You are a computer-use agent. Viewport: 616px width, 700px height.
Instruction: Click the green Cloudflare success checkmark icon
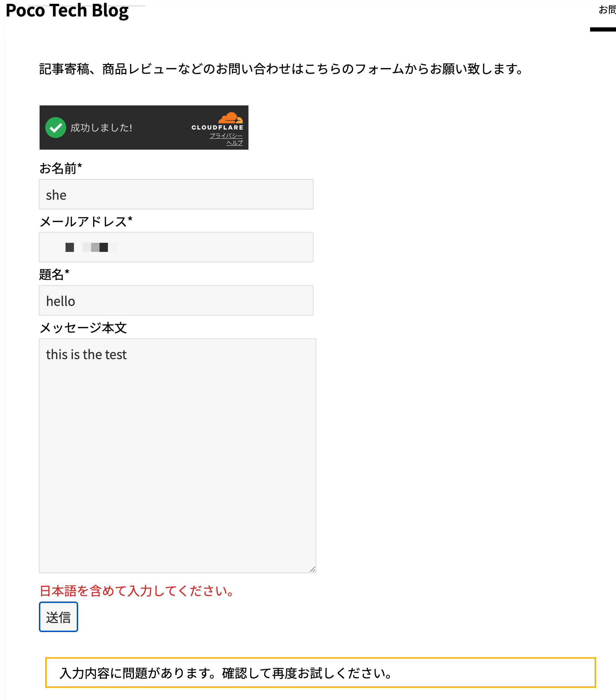point(56,128)
